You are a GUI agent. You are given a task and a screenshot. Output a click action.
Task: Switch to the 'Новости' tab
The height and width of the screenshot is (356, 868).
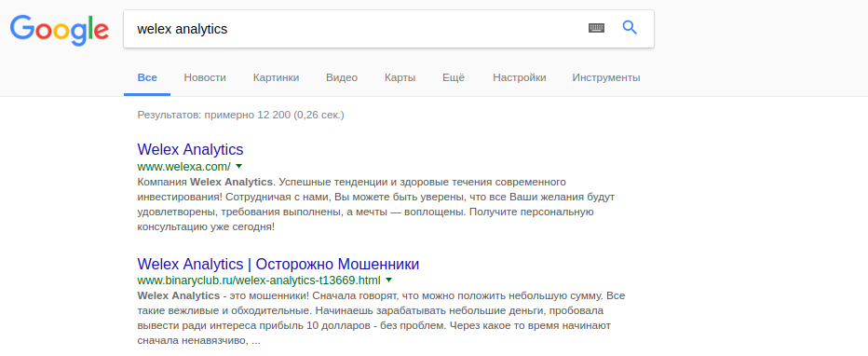click(x=205, y=77)
